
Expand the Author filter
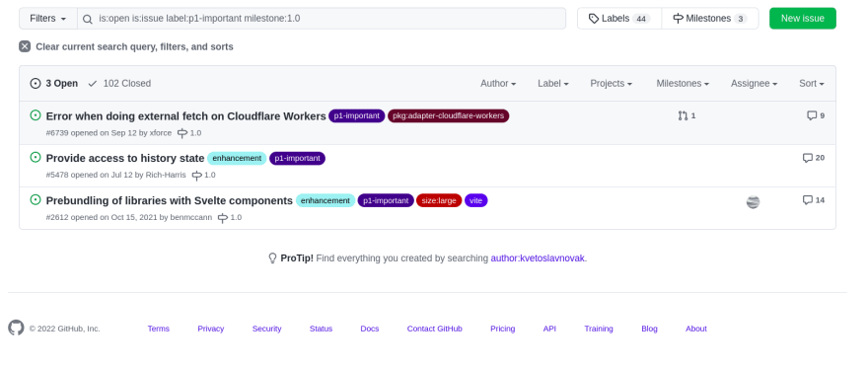click(498, 83)
